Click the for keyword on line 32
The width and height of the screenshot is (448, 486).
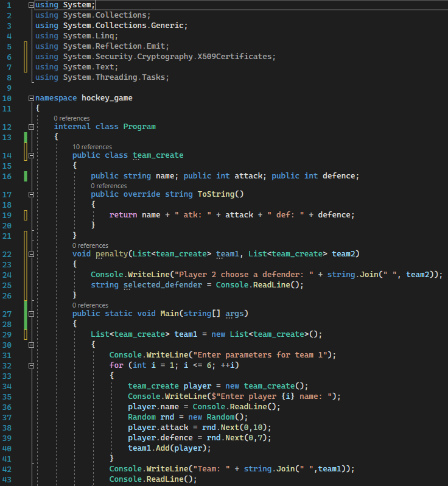(x=116, y=365)
